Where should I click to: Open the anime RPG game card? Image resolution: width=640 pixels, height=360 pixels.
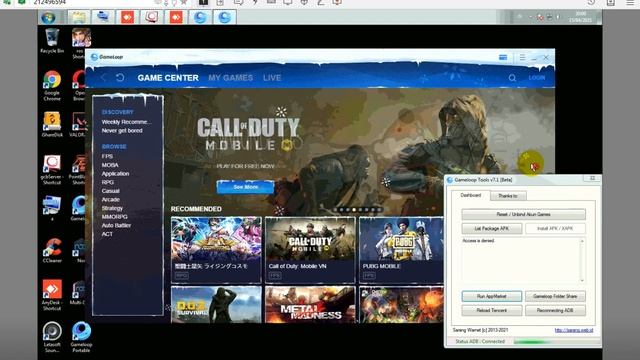(216, 250)
